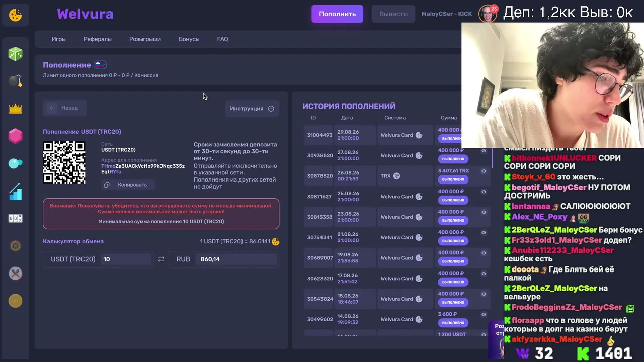The width and height of the screenshot is (644, 362).
Task: Open the cookie logo icon in sidebar
Action: point(16,15)
